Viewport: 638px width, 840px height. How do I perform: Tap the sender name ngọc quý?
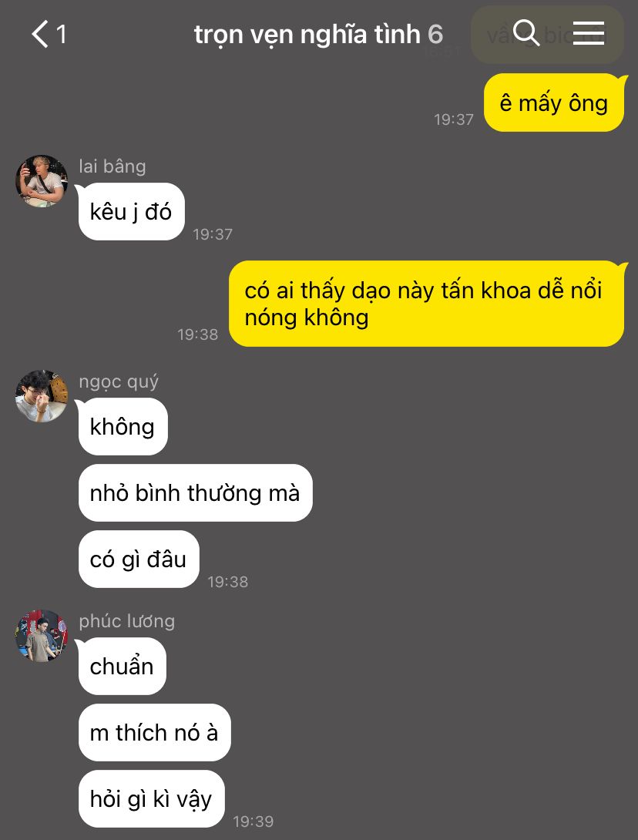(119, 381)
